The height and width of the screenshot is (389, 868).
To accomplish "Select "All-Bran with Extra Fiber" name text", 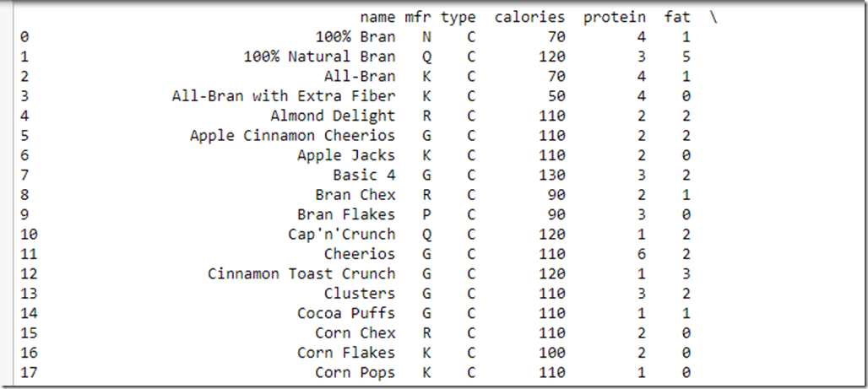I will tap(283, 96).
